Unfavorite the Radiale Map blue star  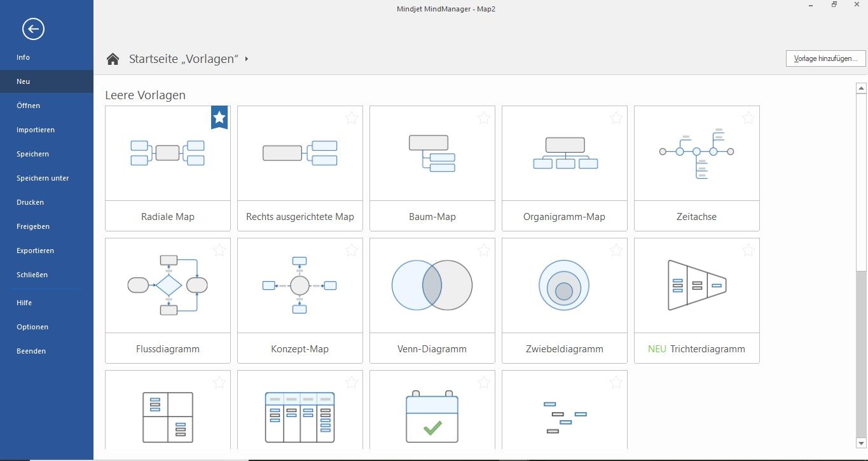tap(219, 117)
